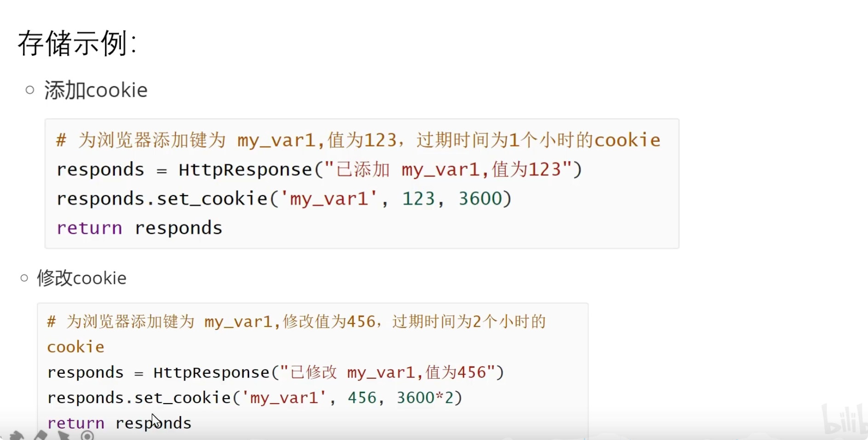Select the arrow pointer tool icon
This screenshot has height=440, width=868.
coord(64,435)
